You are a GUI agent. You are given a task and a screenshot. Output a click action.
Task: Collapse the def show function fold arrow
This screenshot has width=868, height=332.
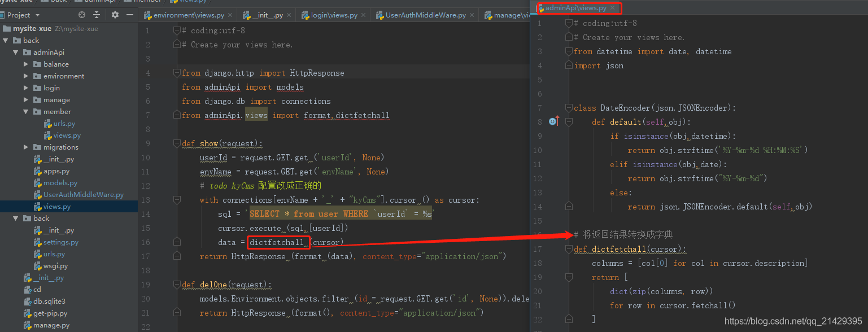[x=177, y=143]
